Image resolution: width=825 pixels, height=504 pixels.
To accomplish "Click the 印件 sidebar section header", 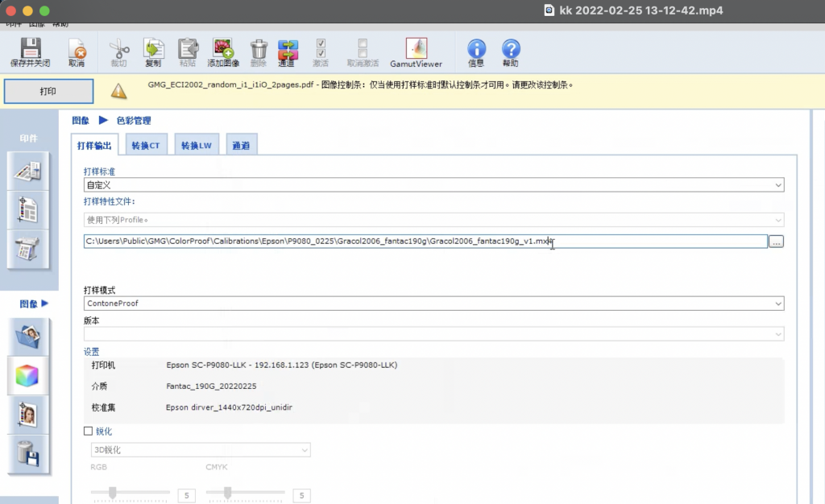I will tap(29, 138).
